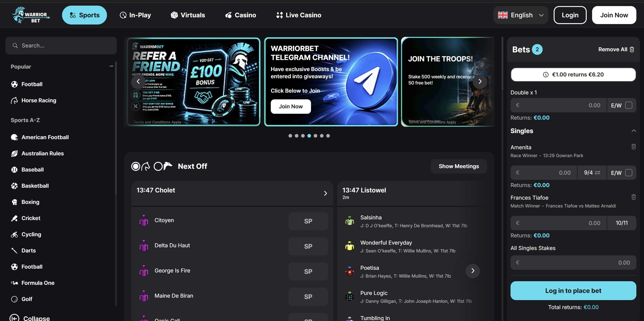The image size is (644, 321).
Task: Select SP odds for Maine De Biran
Action: tap(308, 296)
